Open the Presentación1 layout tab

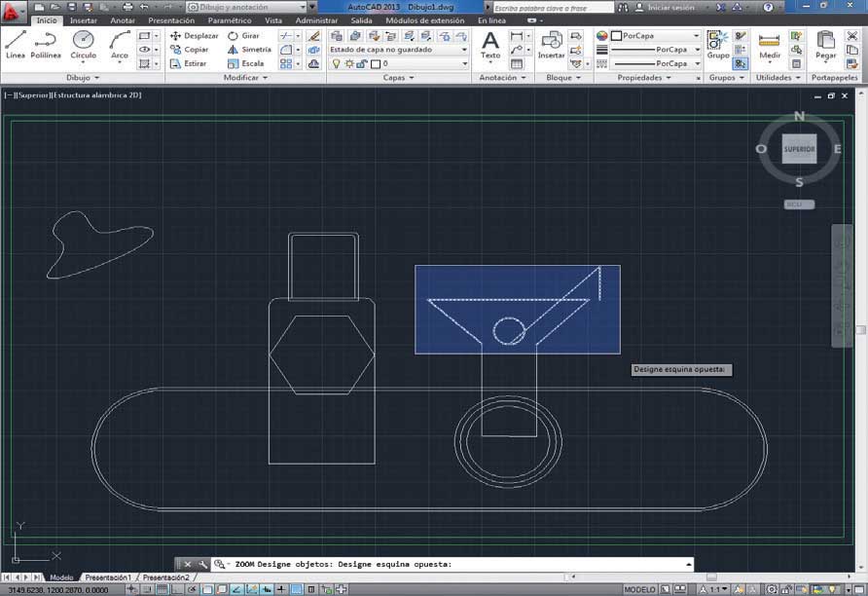pyautogui.click(x=107, y=577)
